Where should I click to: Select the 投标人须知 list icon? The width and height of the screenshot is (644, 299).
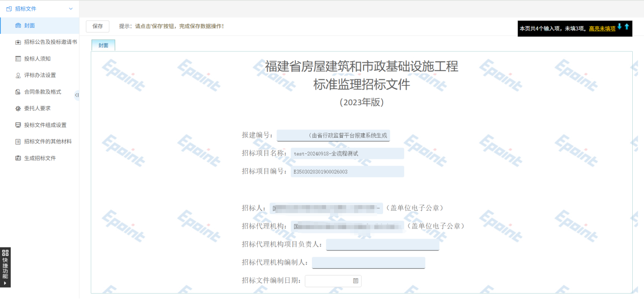(18, 59)
